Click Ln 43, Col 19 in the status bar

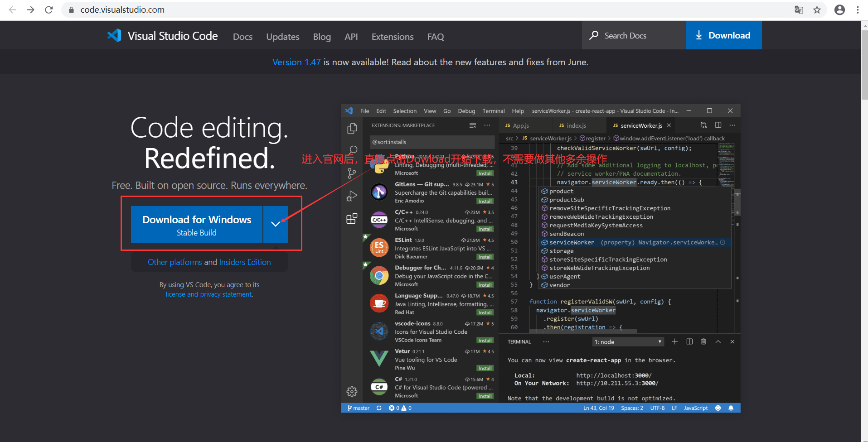point(598,408)
